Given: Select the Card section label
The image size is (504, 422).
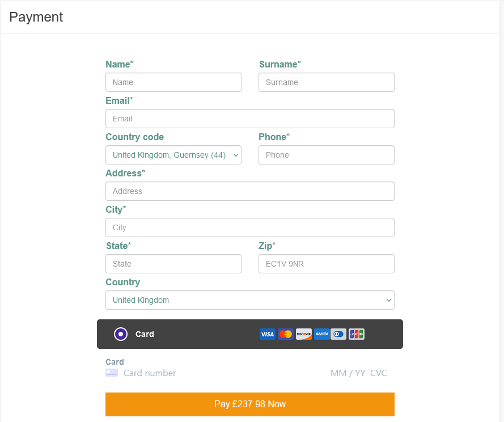Looking at the screenshot, I should coord(114,362).
